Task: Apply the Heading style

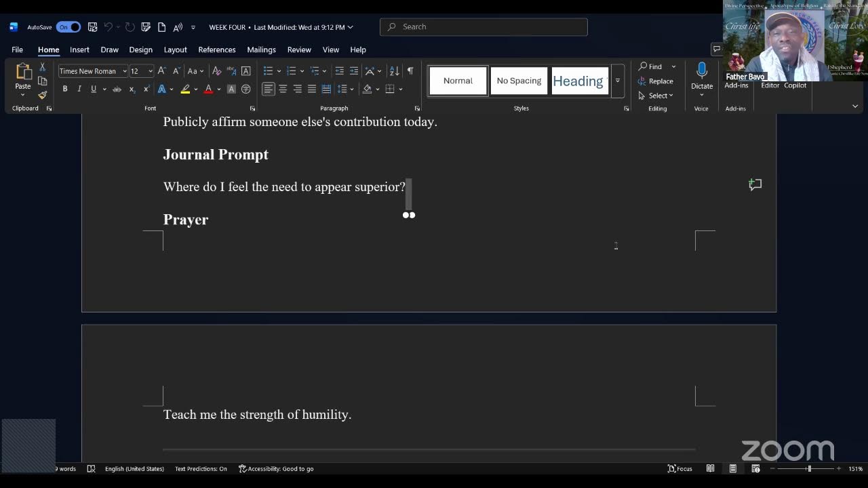Action: (578, 81)
